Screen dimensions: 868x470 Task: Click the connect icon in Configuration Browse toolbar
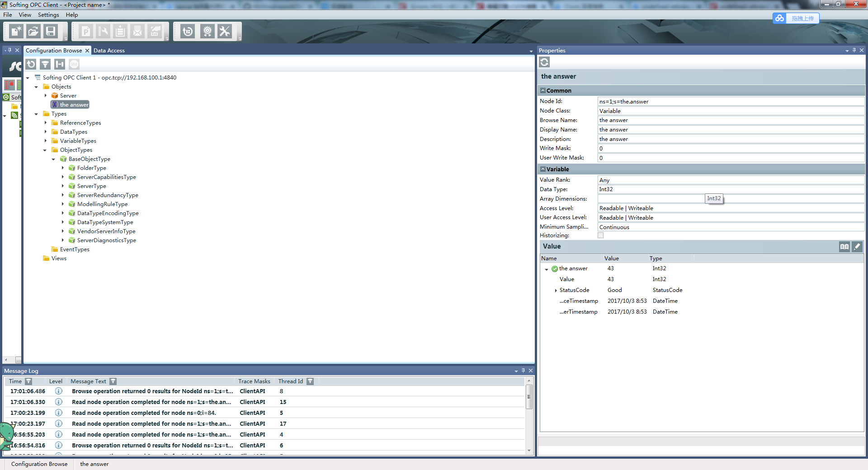(x=60, y=64)
